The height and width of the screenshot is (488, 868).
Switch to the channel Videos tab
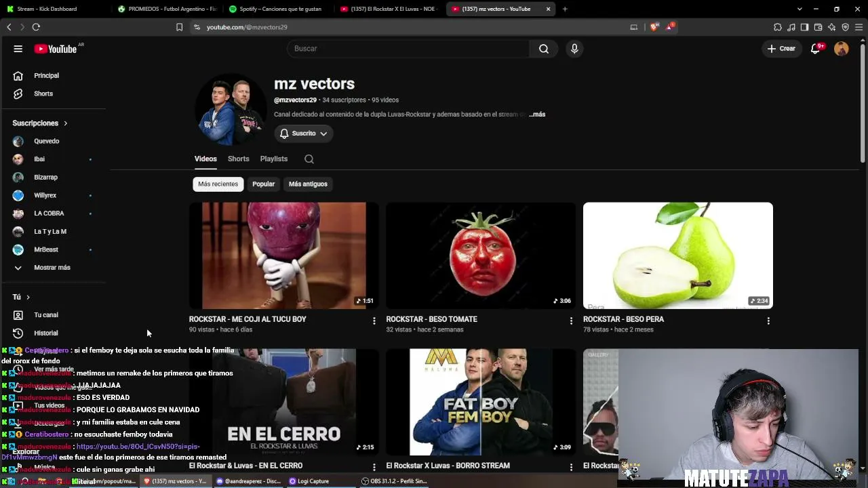[x=205, y=159]
